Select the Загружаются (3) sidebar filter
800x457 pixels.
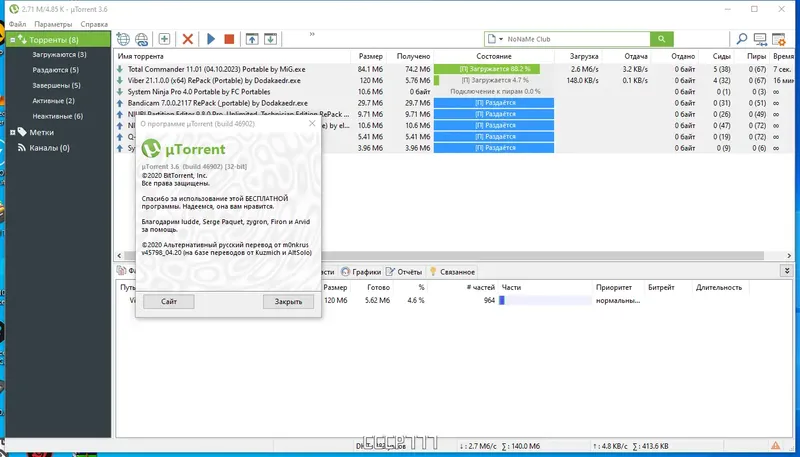tap(60, 55)
